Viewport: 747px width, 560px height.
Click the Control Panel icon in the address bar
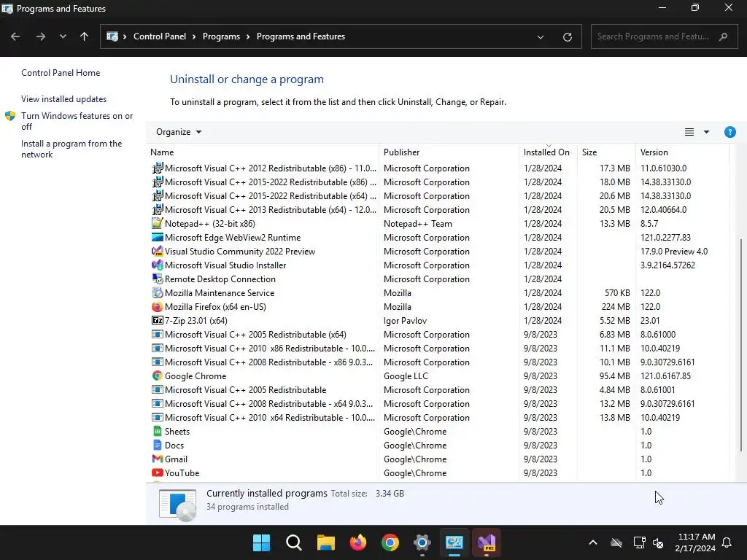(x=112, y=36)
